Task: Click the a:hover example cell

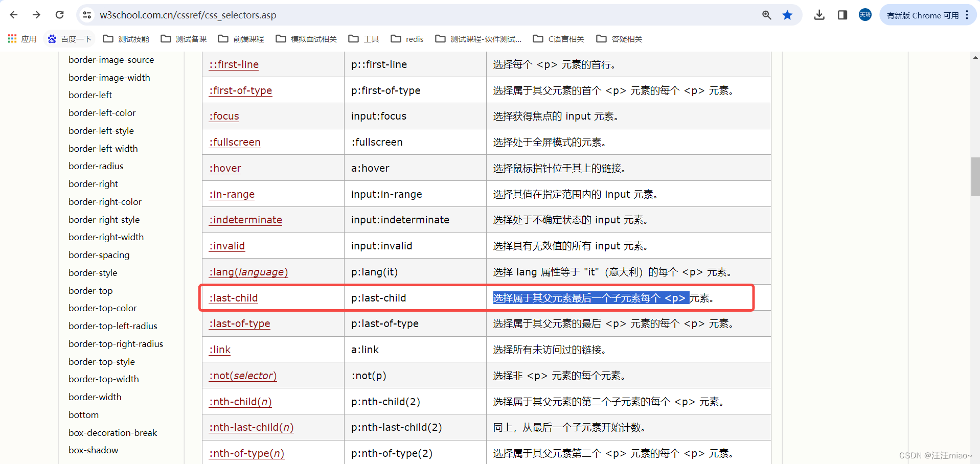Action: point(415,168)
